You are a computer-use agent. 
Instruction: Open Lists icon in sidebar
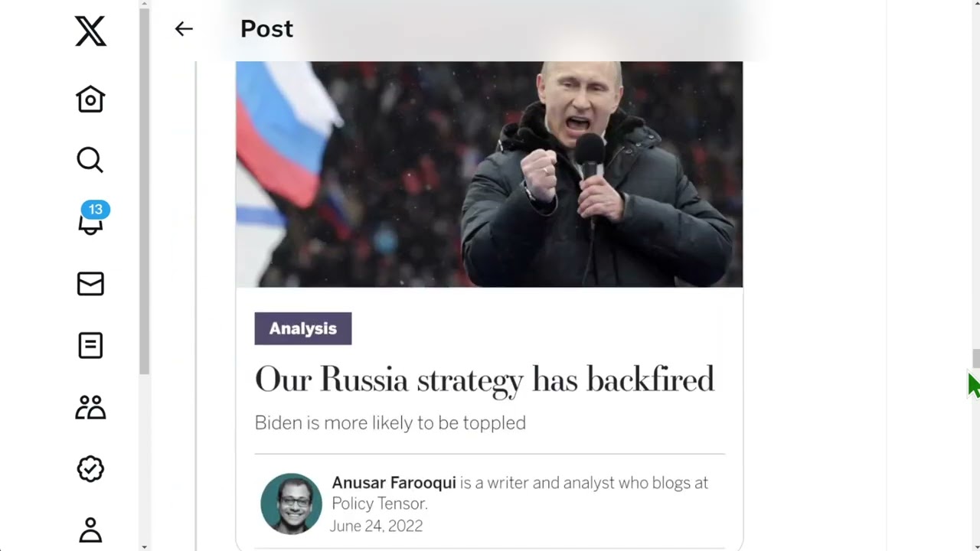(x=90, y=345)
